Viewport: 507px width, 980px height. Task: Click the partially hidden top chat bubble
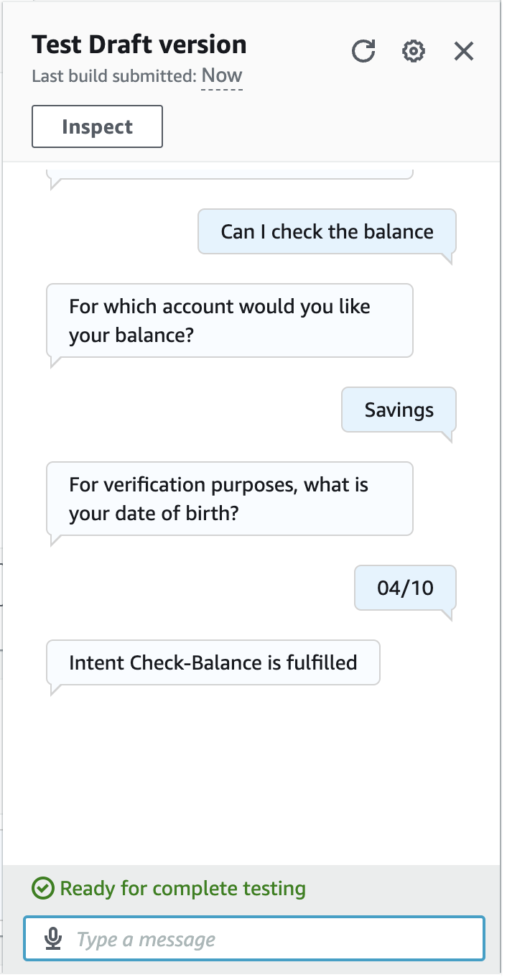pyautogui.click(x=230, y=172)
